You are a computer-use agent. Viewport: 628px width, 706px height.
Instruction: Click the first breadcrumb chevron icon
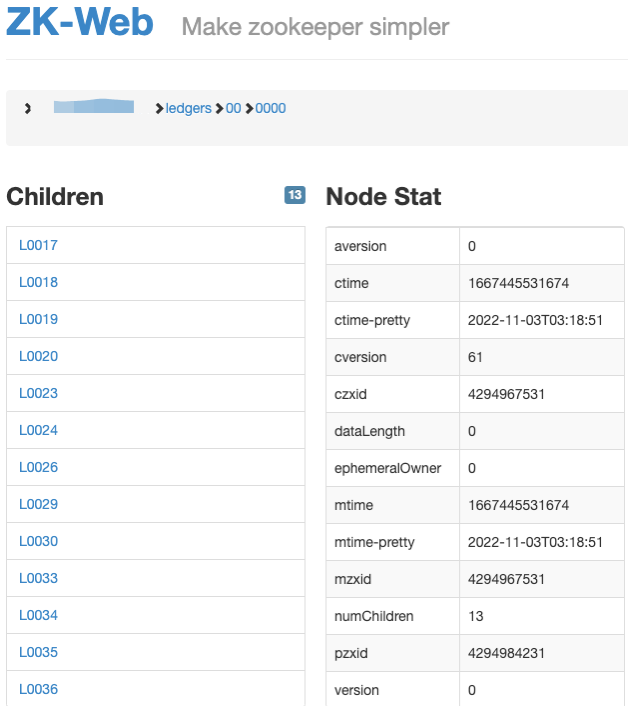click(x=28, y=108)
